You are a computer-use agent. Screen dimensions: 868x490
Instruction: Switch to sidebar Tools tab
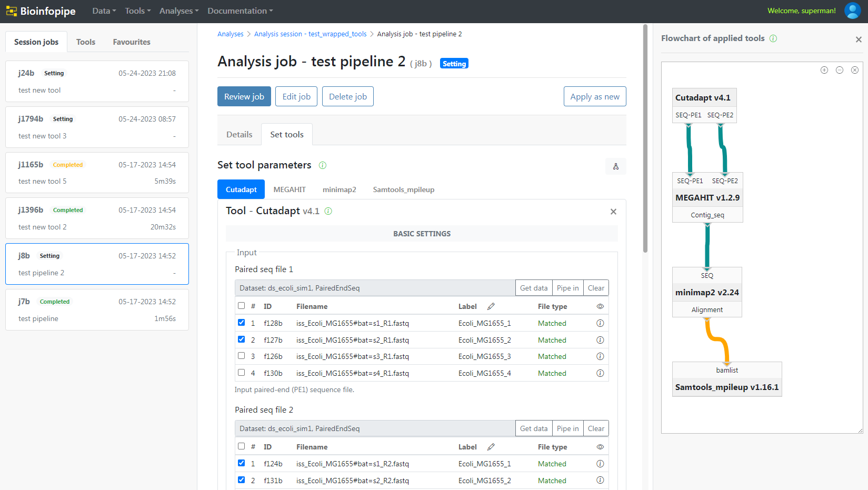[86, 42]
